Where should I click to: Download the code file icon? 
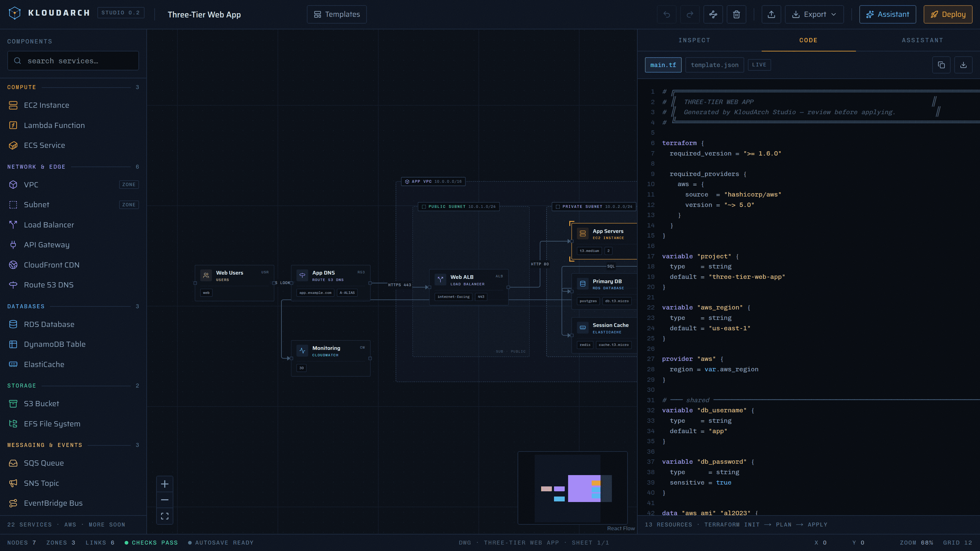point(963,65)
